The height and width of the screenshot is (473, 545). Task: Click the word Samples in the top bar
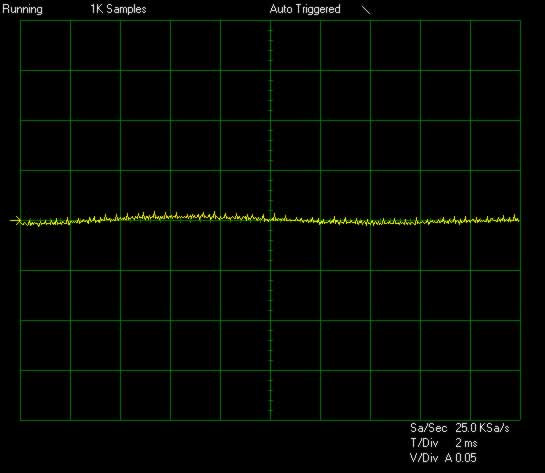[127, 9]
